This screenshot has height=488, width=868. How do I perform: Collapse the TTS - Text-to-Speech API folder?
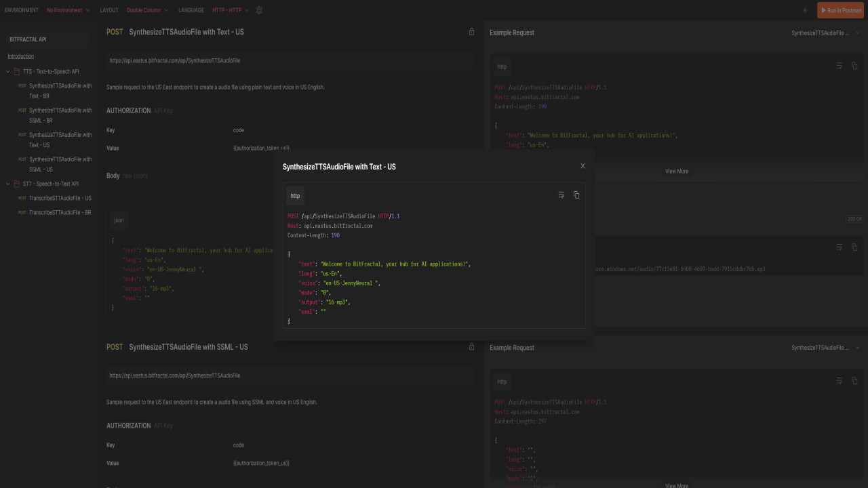coord(8,71)
